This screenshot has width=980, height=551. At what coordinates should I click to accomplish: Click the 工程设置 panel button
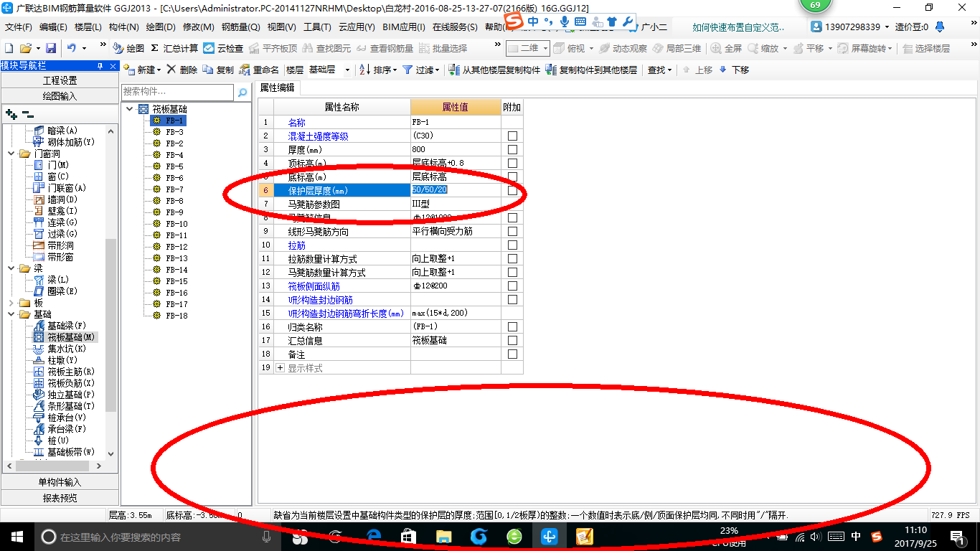point(60,80)
